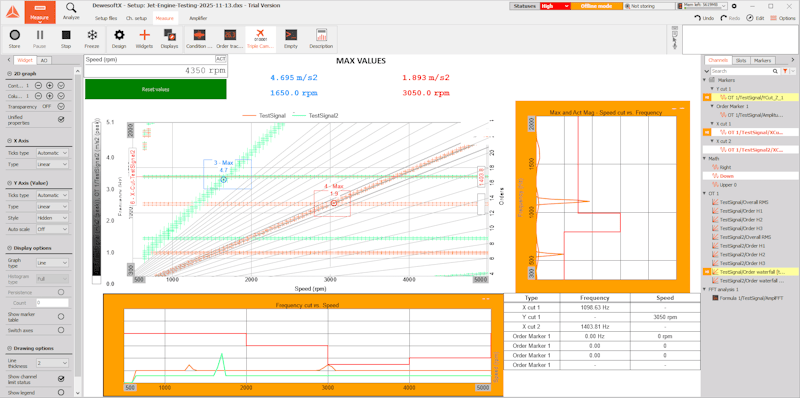Switch to the Ch. setup tab

pos(136,18)
